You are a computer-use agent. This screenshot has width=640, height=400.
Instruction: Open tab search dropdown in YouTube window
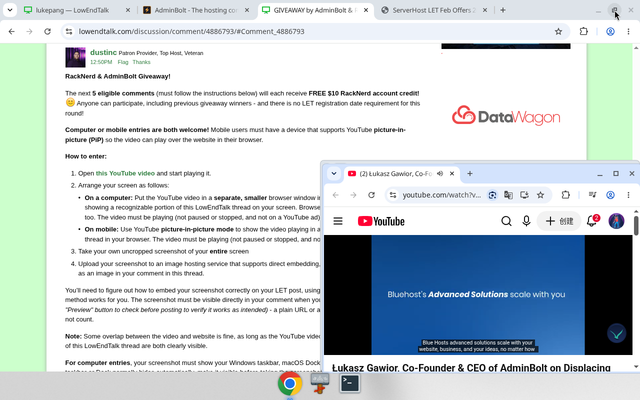pyautogui.click(x=334, y=173)
